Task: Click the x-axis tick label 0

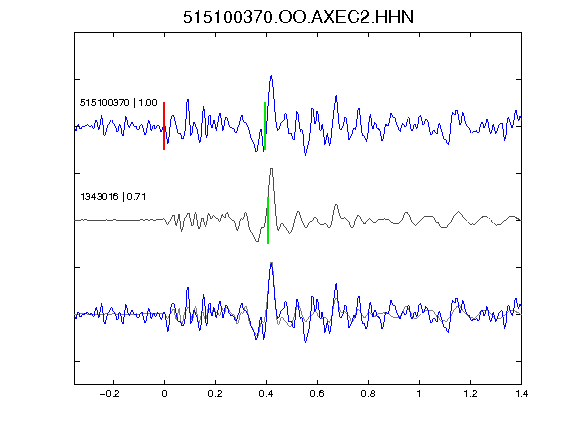Action: click(164, 394)
